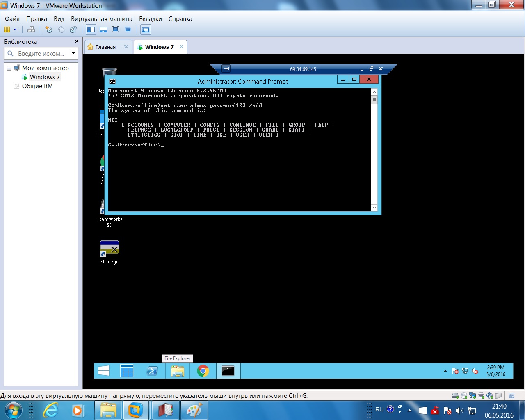
Task: Click the CD/DVD device status icon
Action: click(x=464, y=396)
